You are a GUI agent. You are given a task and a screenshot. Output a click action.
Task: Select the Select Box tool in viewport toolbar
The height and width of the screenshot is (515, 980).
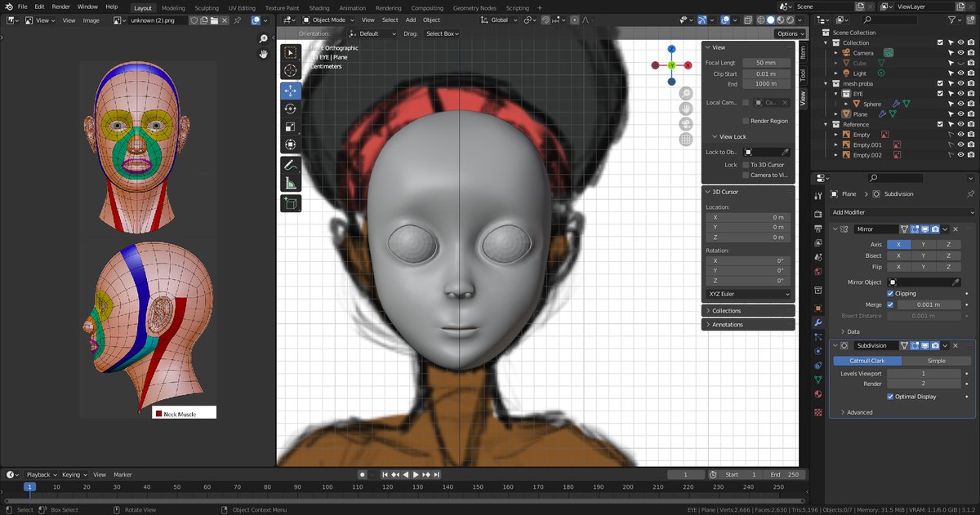[x=291, y=53]
